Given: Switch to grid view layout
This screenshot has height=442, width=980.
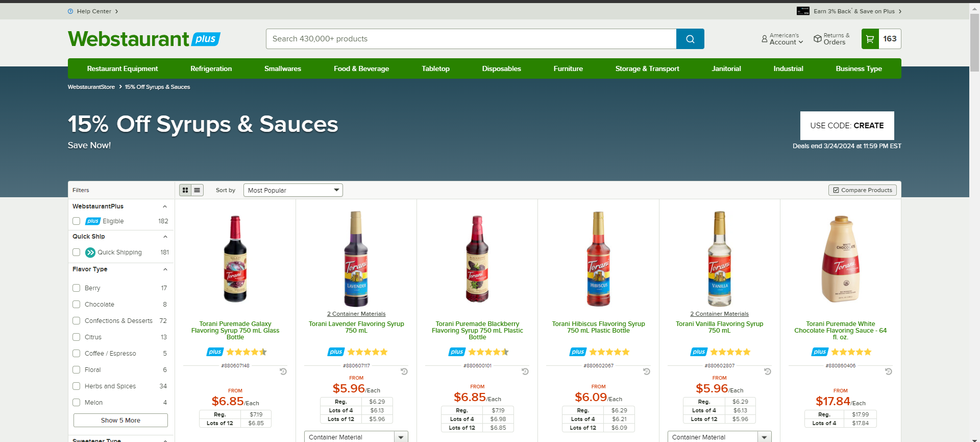Looking at the screenshot, I should [185, 190].
